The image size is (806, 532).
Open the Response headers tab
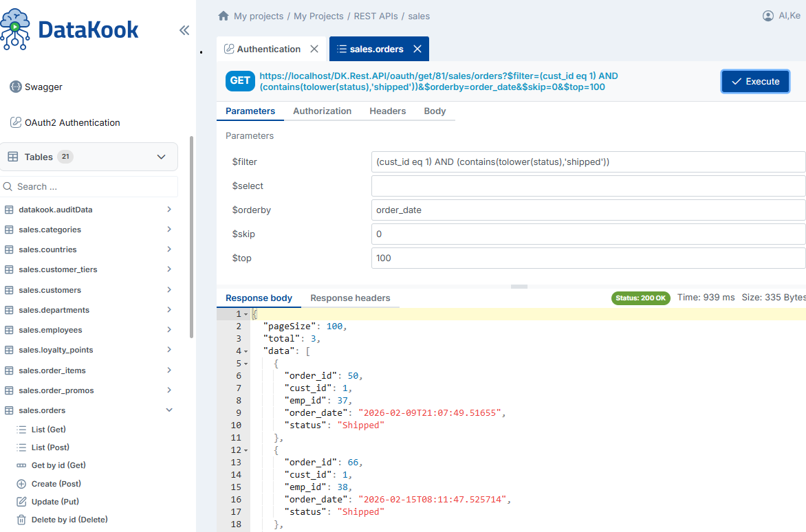pos(351,298)
